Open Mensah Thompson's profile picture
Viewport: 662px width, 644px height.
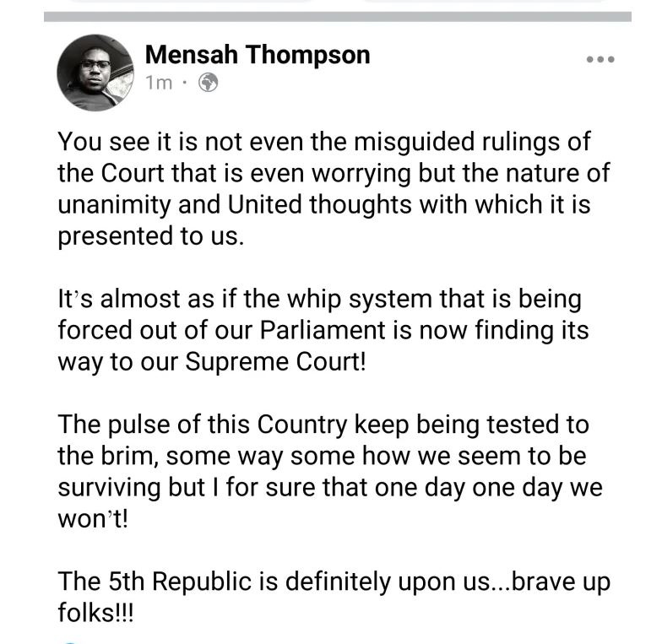point(95,73)
